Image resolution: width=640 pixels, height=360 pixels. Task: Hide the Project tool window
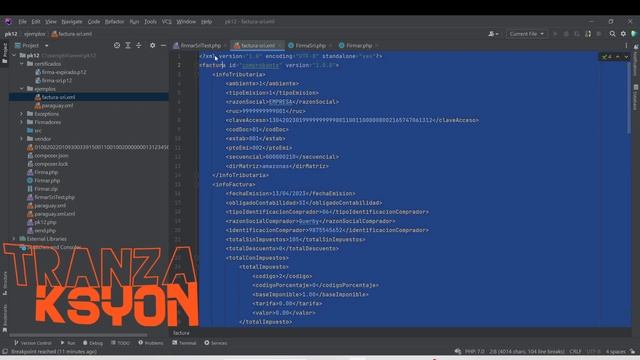[163, 45]
